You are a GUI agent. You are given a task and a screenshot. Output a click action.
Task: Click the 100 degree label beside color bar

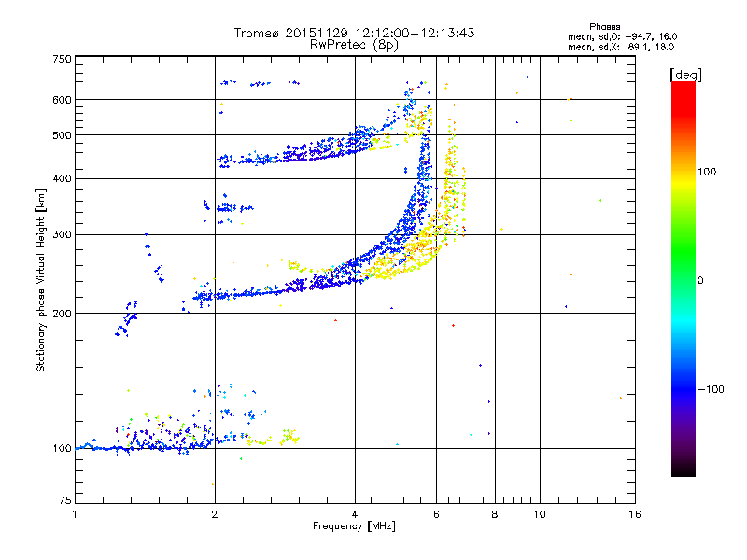tap(707, 172)
